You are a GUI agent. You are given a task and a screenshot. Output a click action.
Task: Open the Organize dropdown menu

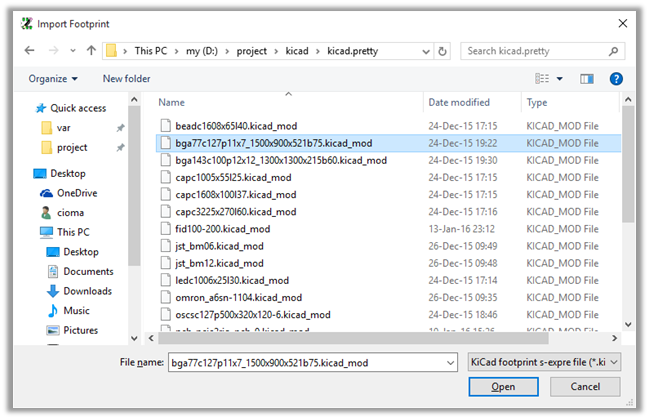54,78
